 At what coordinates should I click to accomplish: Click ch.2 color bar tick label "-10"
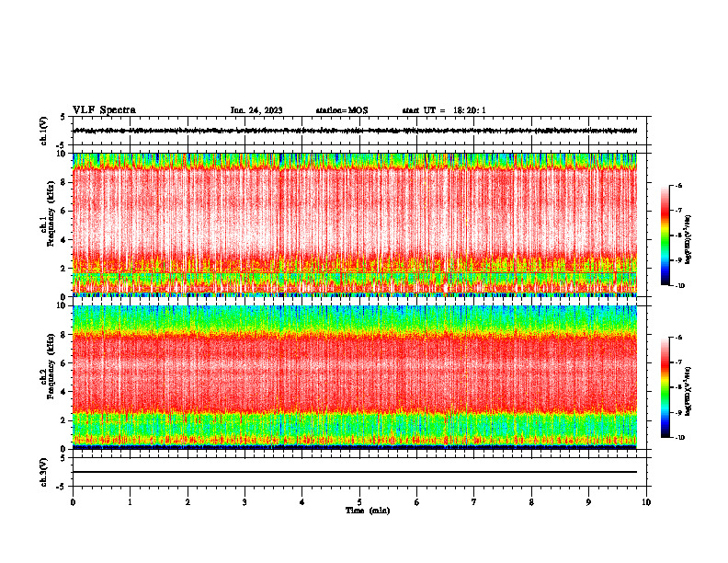tap(680, 438)
